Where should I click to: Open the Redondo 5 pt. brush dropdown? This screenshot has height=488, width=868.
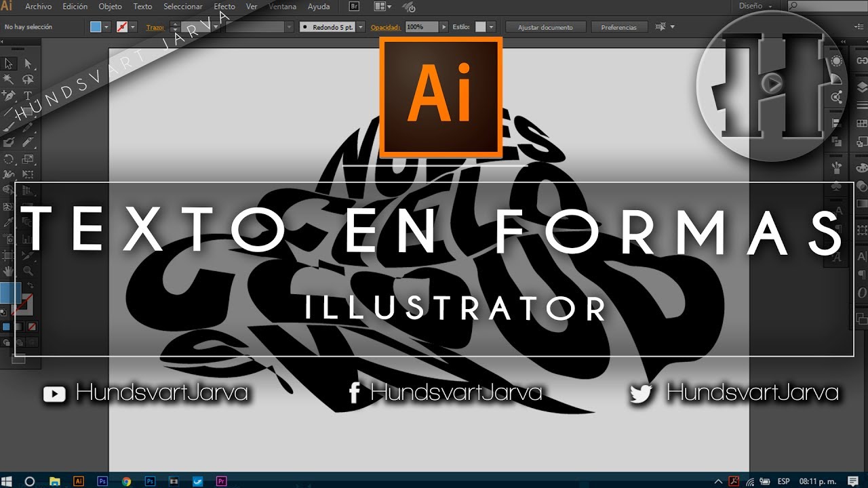(x=360, y=27)
